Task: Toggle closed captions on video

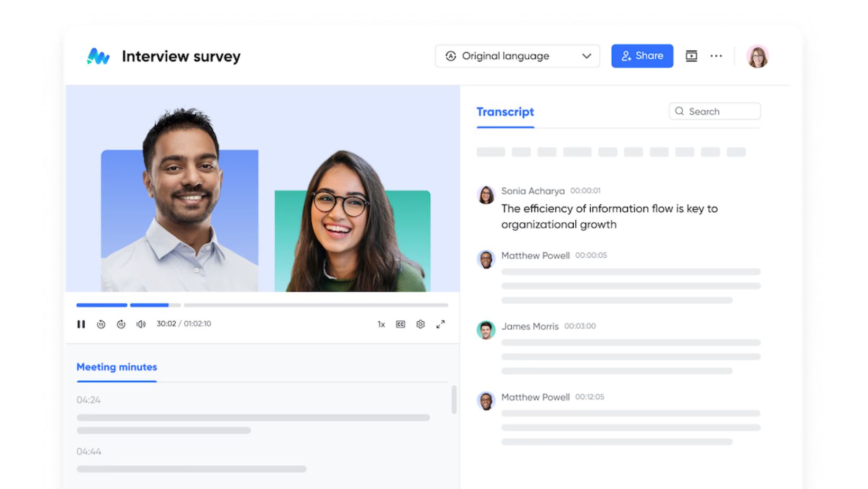Action: point(401,324)
